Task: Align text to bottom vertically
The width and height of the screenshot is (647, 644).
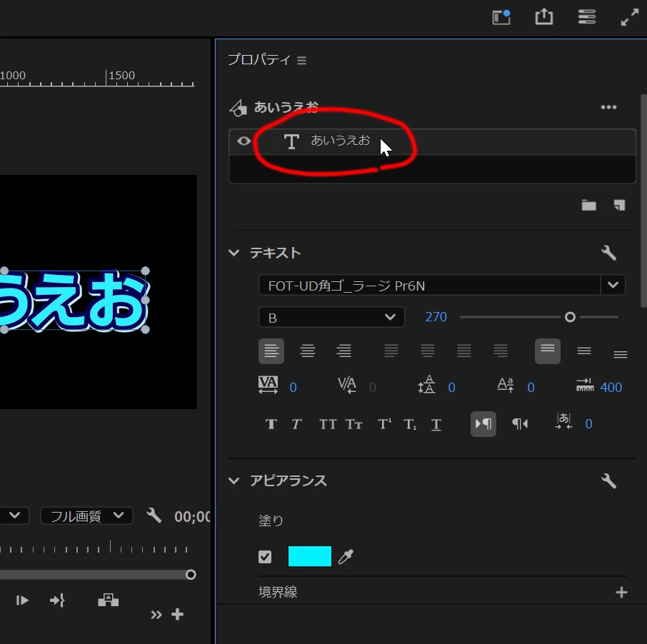Action: 620,354
